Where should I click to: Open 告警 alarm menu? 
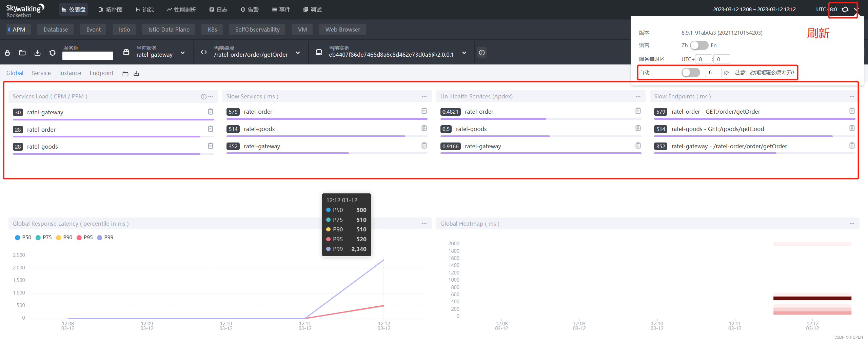(250, 9)
